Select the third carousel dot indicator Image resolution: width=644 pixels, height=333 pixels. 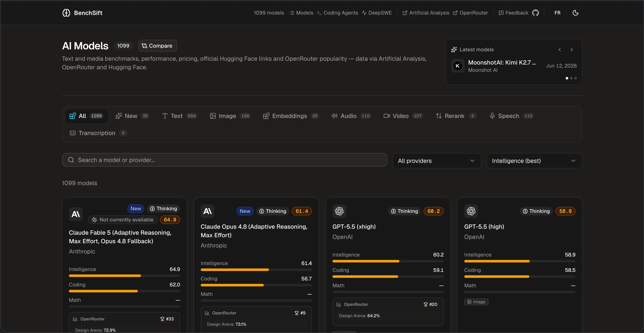[576, 78]
